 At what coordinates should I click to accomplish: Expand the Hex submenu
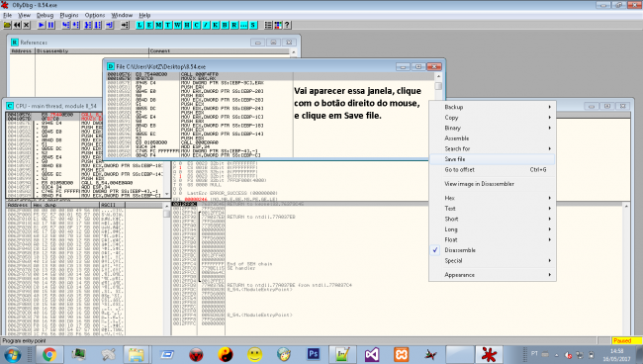click(492, 198)
